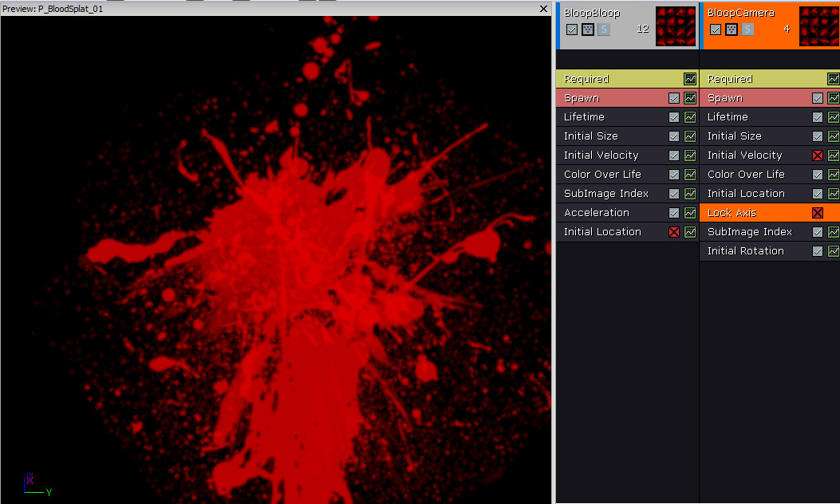The image size is (840, 504).
Task: Select BloopBloop Spawn module row
Action: pyautogui.click(x=627, y=98)
